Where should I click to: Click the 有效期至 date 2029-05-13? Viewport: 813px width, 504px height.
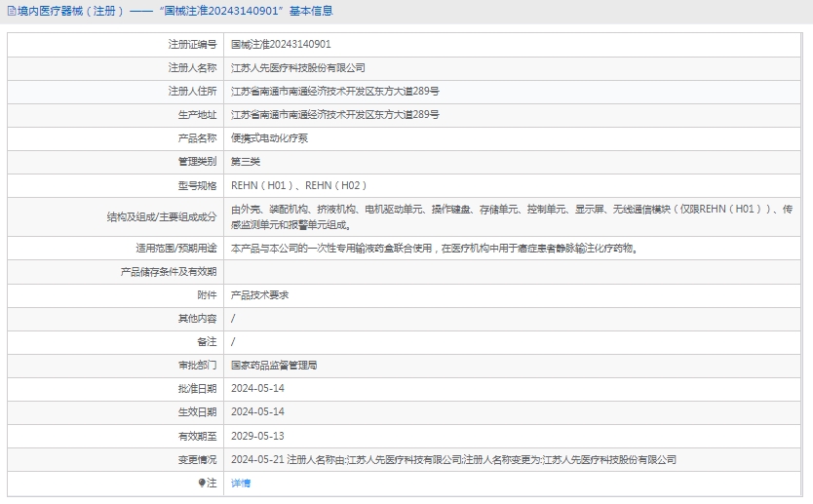[x=257, y=436]
